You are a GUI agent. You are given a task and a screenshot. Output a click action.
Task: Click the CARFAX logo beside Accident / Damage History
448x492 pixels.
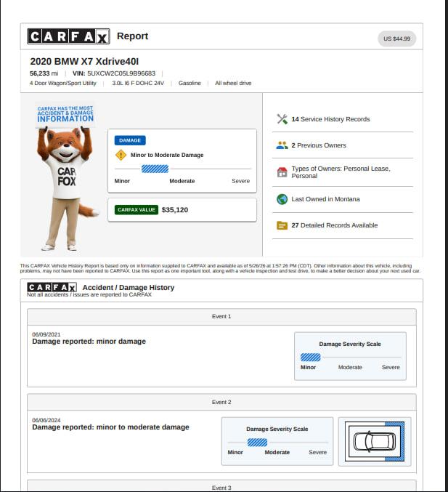(x=52, y=287)
